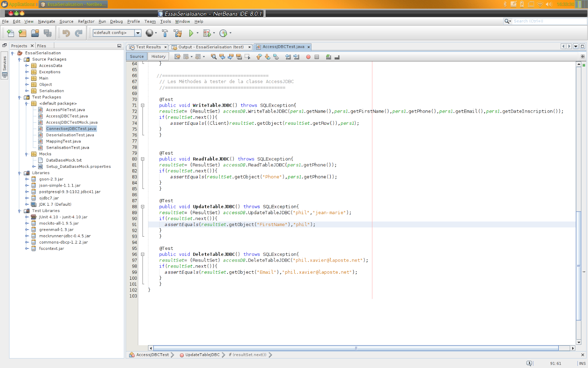Click the Redo arrow icon

tap(79, 33)
